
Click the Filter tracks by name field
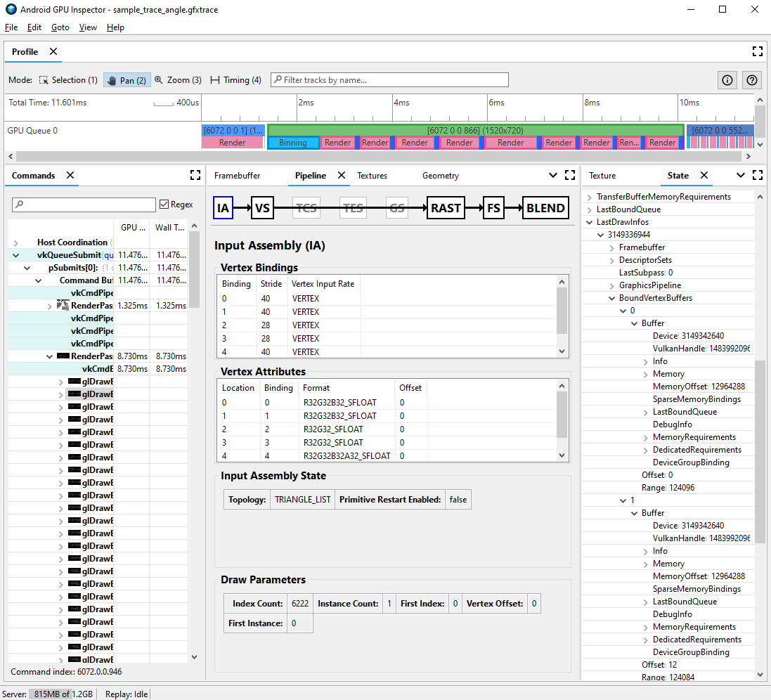click(389, 79)
